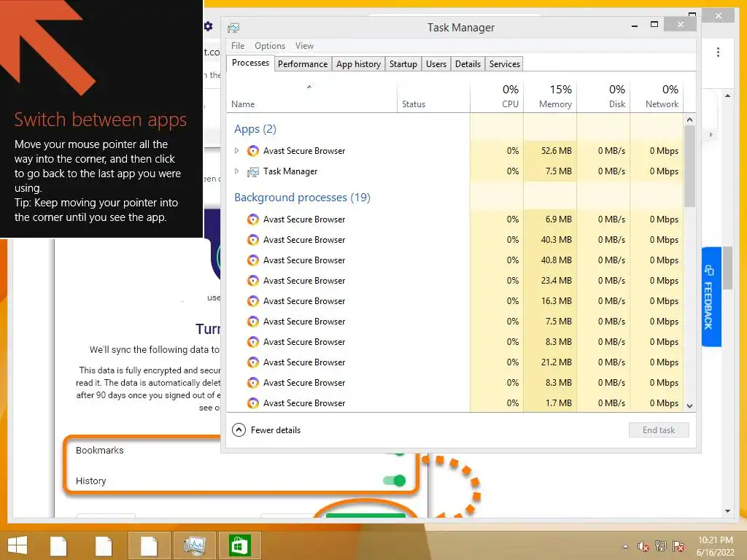The height and width of the screenshot is (560, 747).
Task: Switch to the Services tab
Action: coord(505,64)
